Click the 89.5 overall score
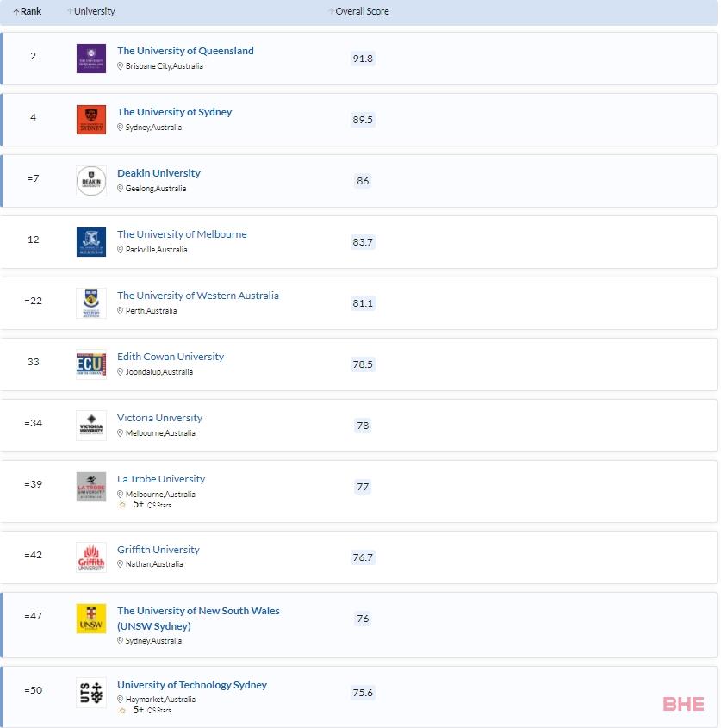721x728 pixels. (x=363, y=120)
